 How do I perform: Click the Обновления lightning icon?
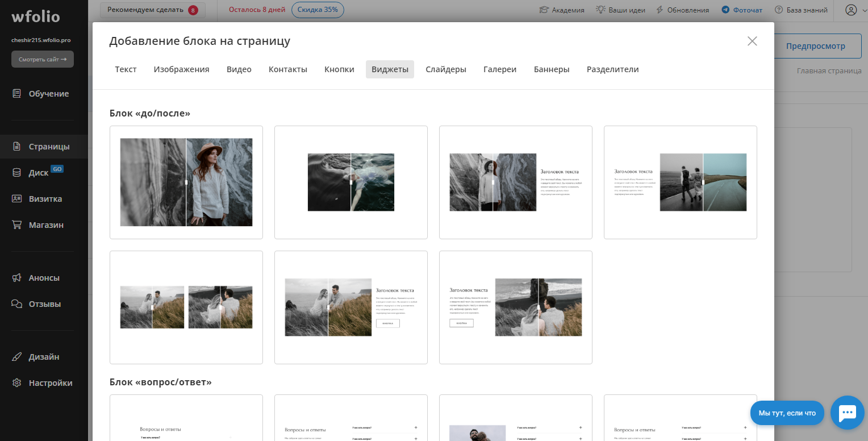pyautogui.click(x=660, y=10)
